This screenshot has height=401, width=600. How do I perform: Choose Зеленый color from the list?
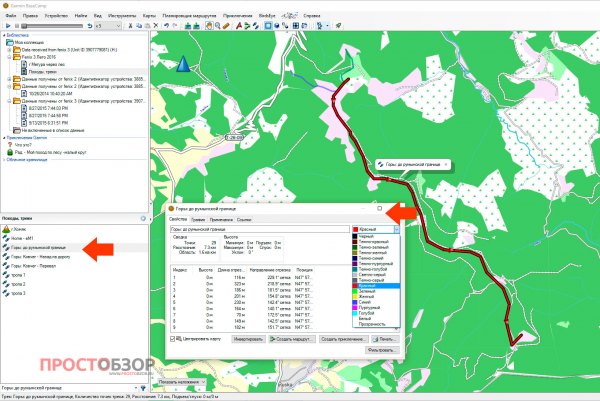(x=376, y=291)
